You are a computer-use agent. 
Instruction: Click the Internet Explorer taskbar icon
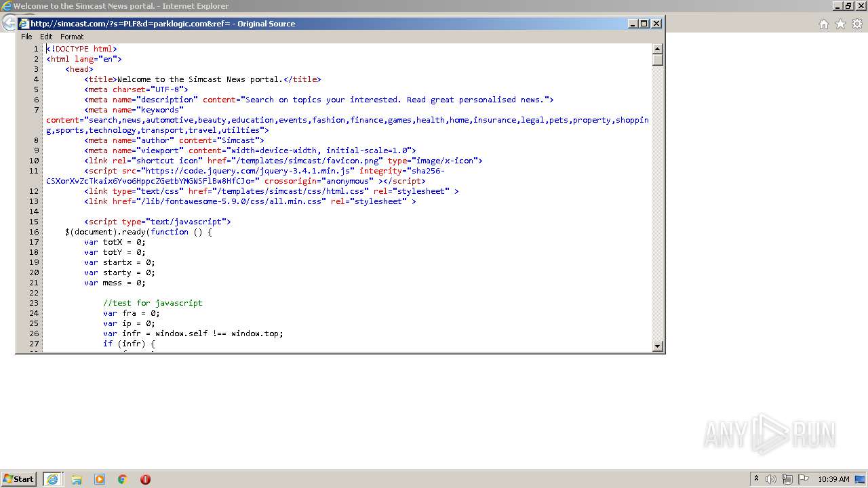point(52,479)
